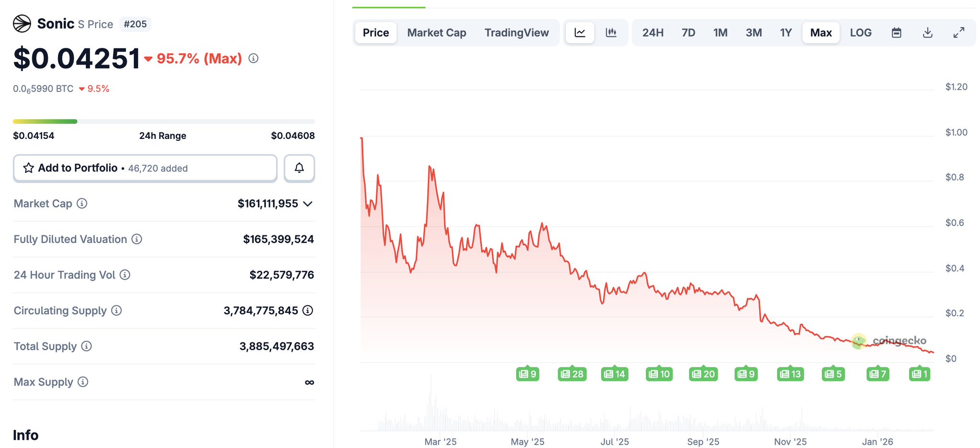Click the price alert bell icon
This screenshot has height=448, width=980.
pos(299,168)
